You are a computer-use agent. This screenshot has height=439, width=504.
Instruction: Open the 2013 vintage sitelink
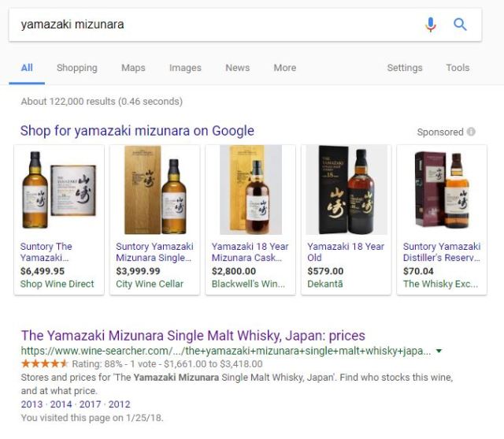pyautogui.click(x=31, y=404)
